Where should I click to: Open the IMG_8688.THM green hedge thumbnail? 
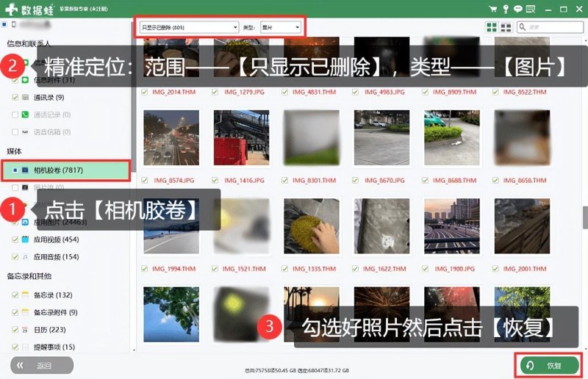452,137
